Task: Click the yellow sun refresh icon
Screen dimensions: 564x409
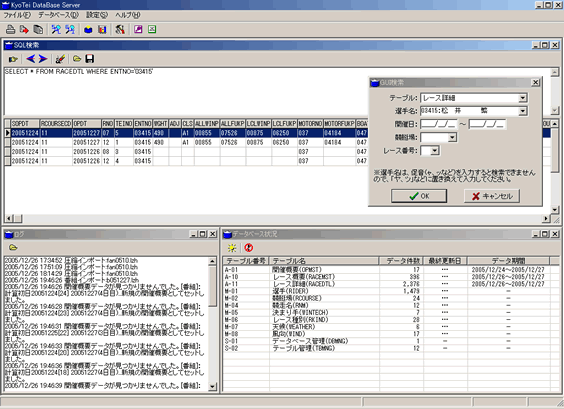Action: (232, 248)
